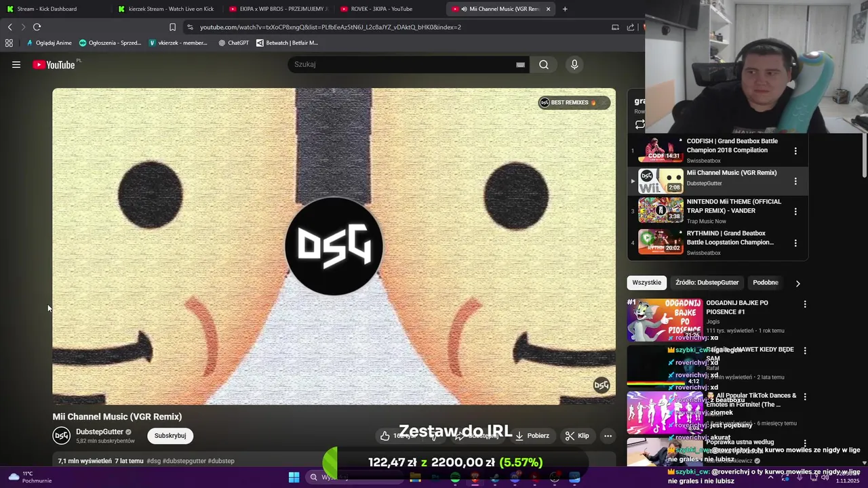This screenshot has width=868, height=488.
Task: Like the video thumbs-up button
Action: pyautogui.click(x=397, y=436)
